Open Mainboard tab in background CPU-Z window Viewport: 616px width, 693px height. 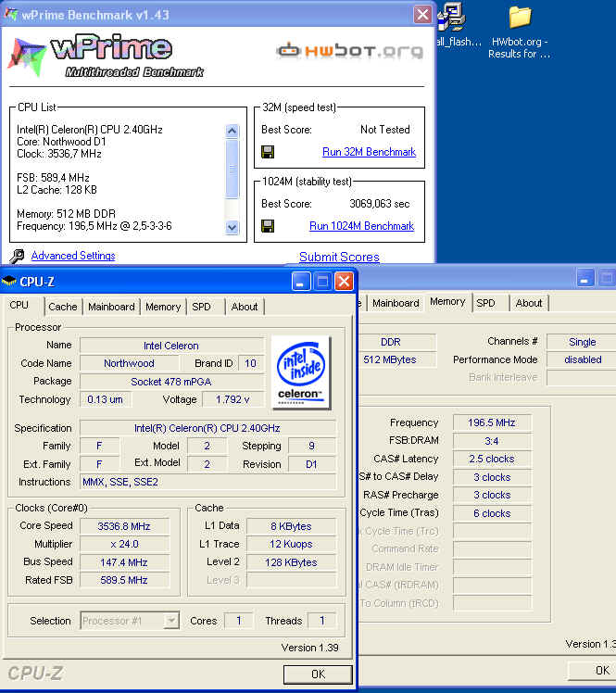(396, 303)
